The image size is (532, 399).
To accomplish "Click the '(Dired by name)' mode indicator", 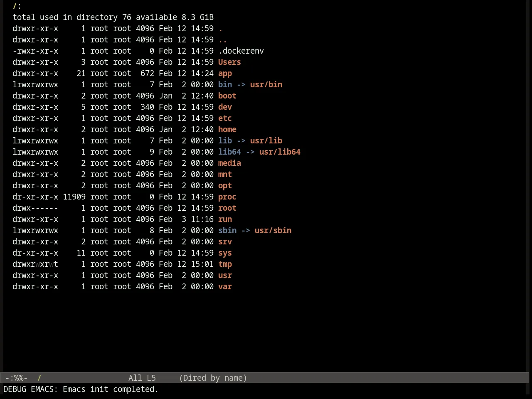I will pyautogui.click(x=213, y=378).
